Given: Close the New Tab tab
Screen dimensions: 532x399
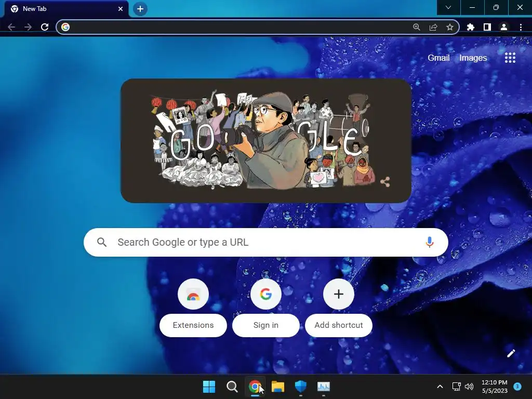Looking at the screenshot, I should pos(121,9).
